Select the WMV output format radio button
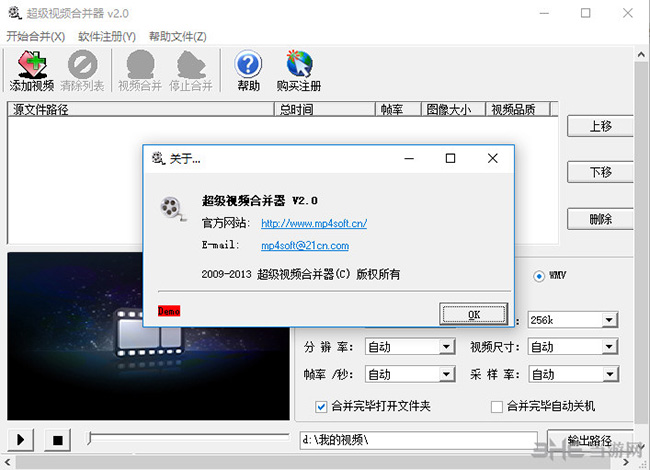 tap(539, 276)
